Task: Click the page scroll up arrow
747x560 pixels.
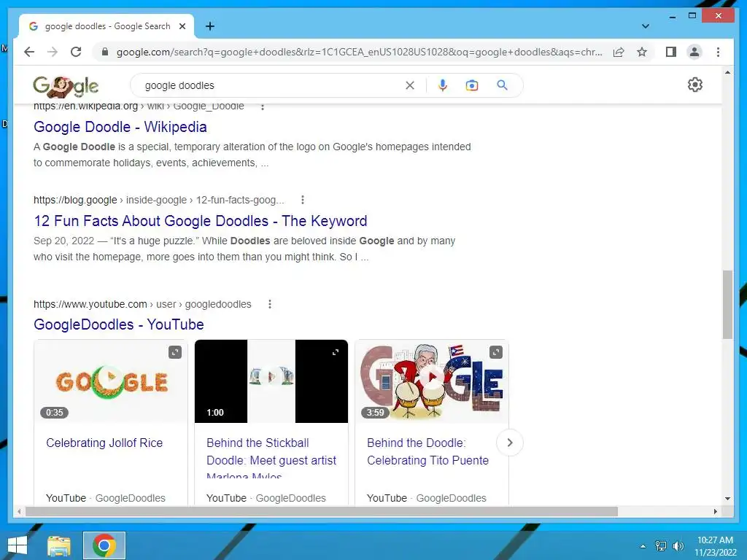Action: click(x=727, y=72)
